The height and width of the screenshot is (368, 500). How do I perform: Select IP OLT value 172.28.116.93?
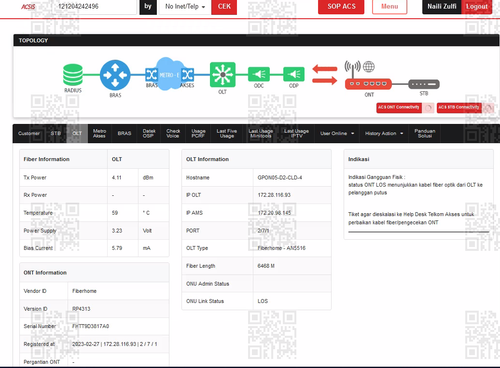pyautogui.click(x=274, y=195)
